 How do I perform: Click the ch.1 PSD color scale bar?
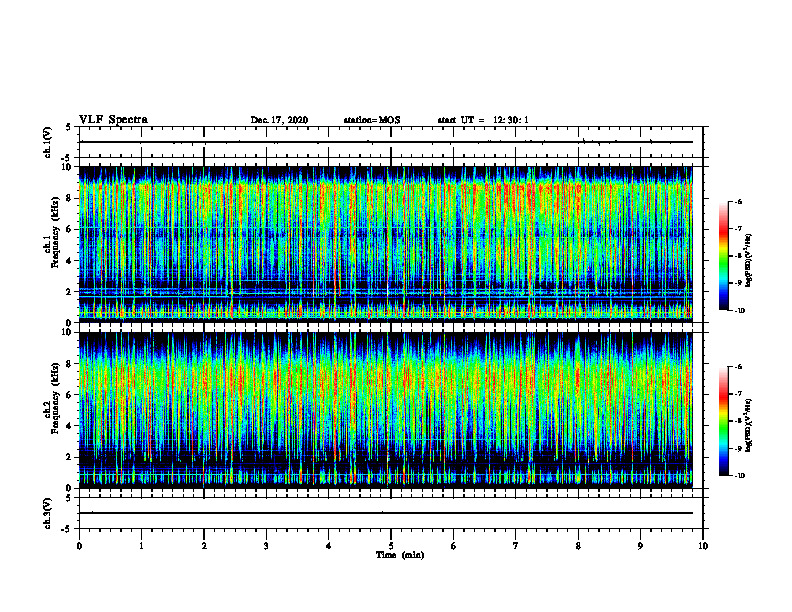[724, 256]
